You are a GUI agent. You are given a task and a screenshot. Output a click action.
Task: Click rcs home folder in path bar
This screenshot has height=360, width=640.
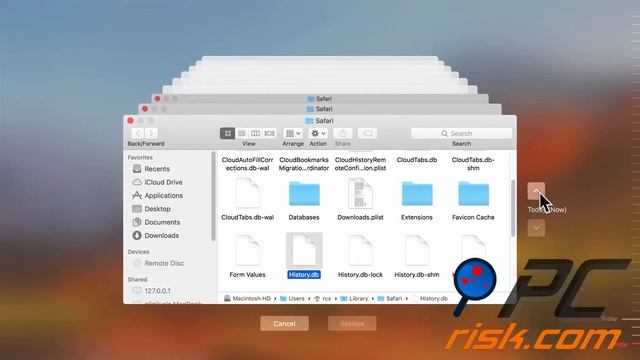[322, 299]
